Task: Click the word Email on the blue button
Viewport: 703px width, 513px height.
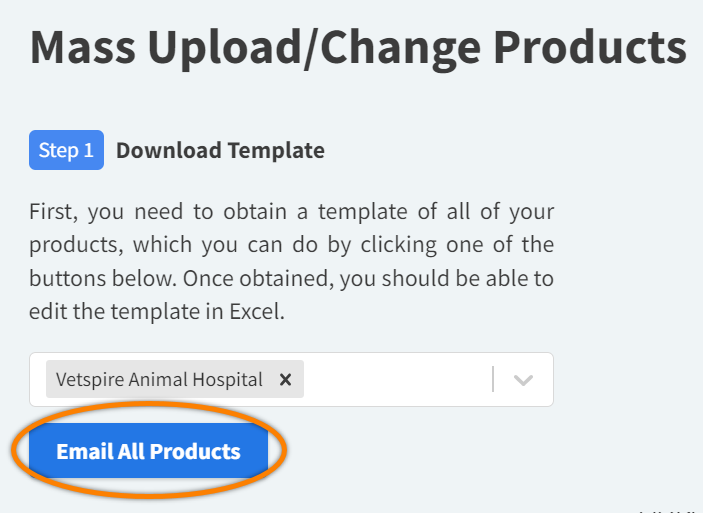Action: click(x=83, y=451)
